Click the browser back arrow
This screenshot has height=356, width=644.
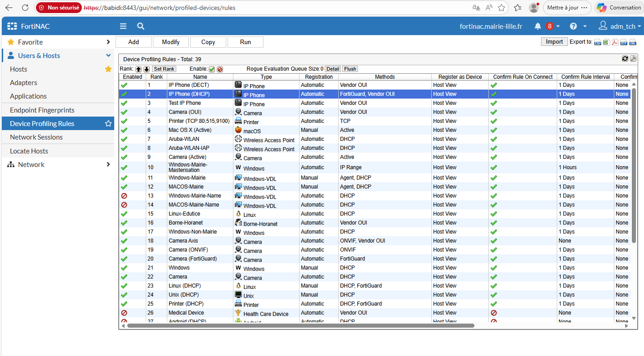click(9, 8)
